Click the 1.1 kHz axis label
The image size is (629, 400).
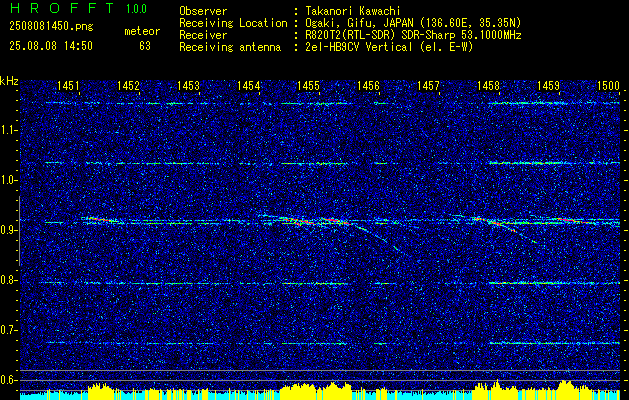(7, 130)
